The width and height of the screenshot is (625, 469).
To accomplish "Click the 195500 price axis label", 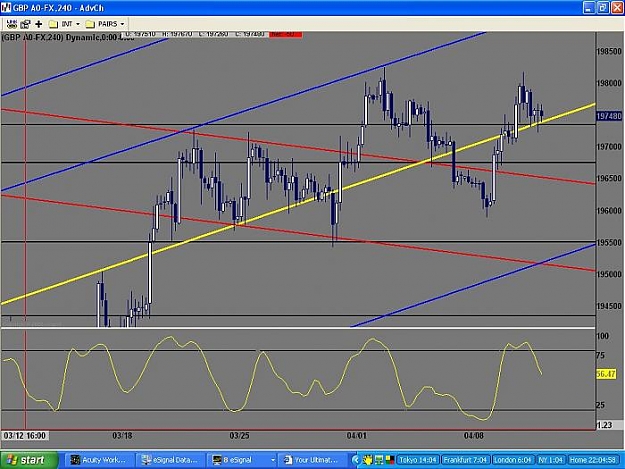I will 609,243.
